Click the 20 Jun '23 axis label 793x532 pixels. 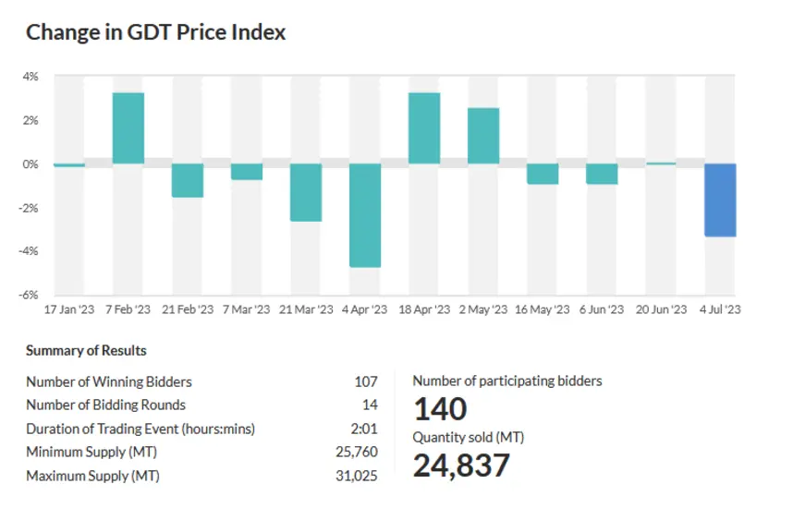pyautogui.click(x=661, y=309)
